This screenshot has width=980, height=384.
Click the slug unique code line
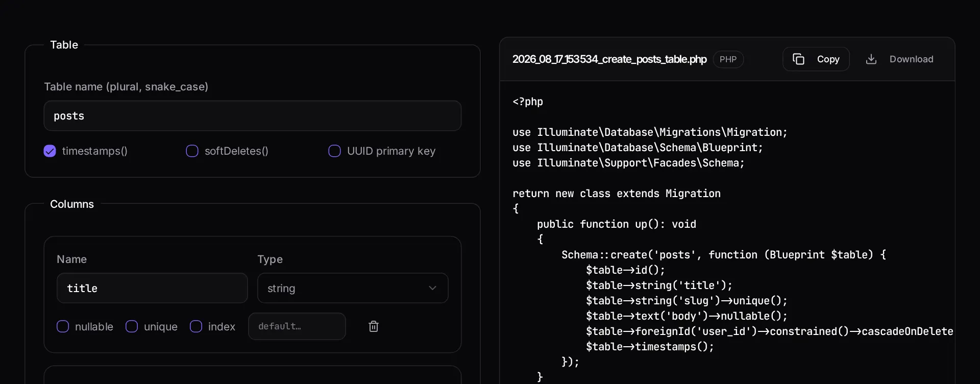click(x=687, y=301)
